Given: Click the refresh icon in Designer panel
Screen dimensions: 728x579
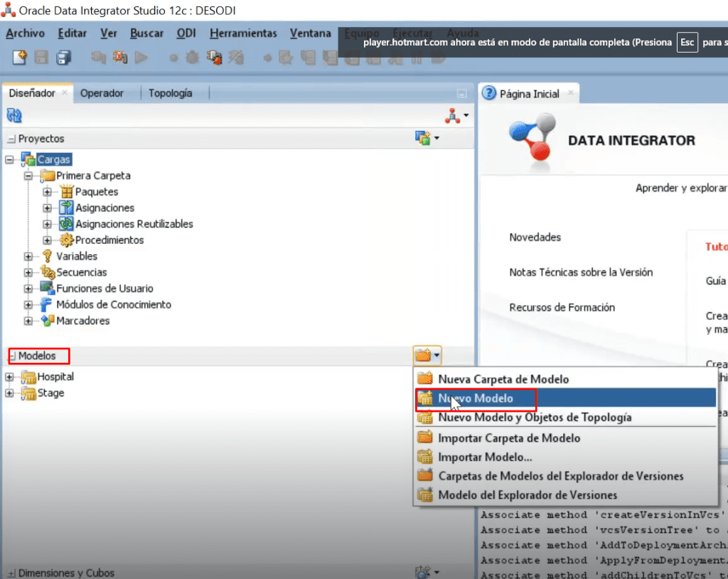Looking at the screenshot, I should click(x=14, y=115).
